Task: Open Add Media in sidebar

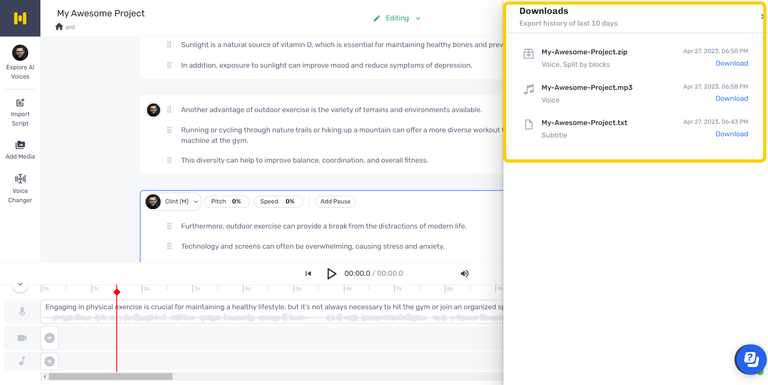Action: [x=20, y=150]
